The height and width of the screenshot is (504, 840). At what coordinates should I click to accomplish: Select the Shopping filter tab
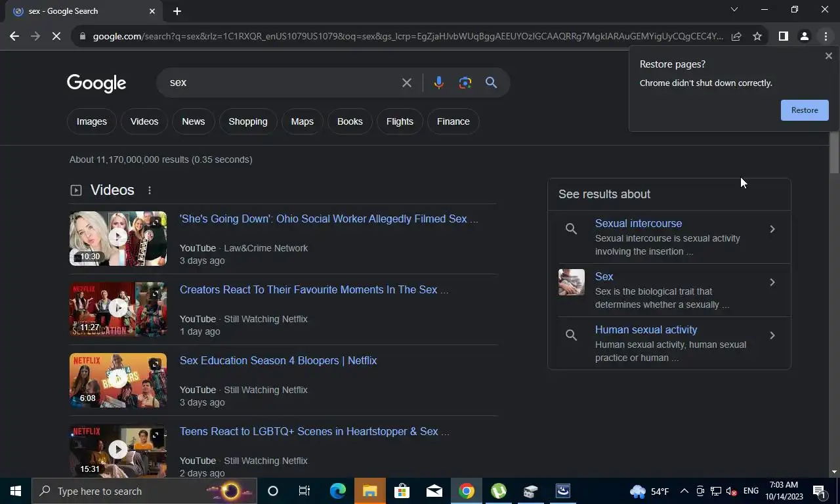(248, 121)
